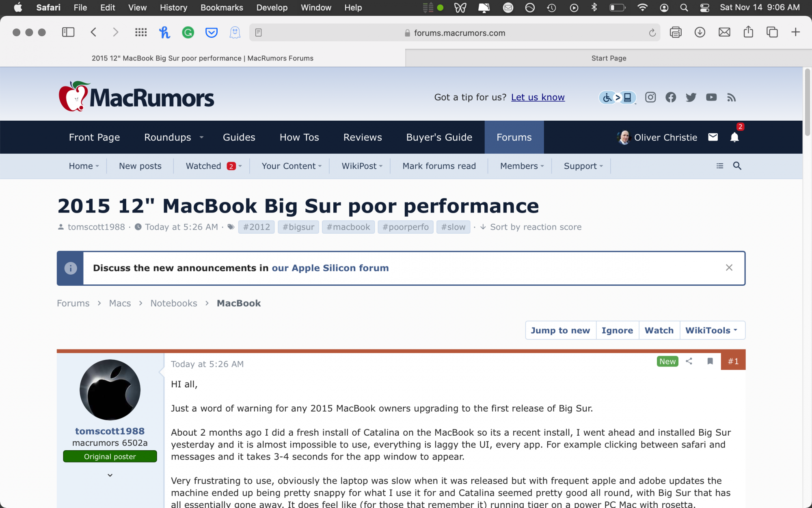Open a new tab
Image resolution: width=812 pixels, height=508 pixels.
click(x=796, y=32)
